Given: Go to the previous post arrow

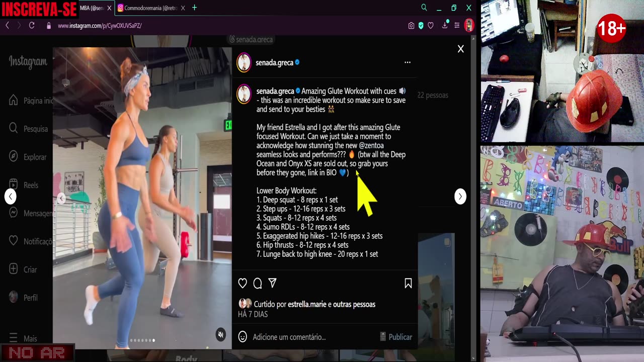Looking at the screenshot, I should (11, 196).
